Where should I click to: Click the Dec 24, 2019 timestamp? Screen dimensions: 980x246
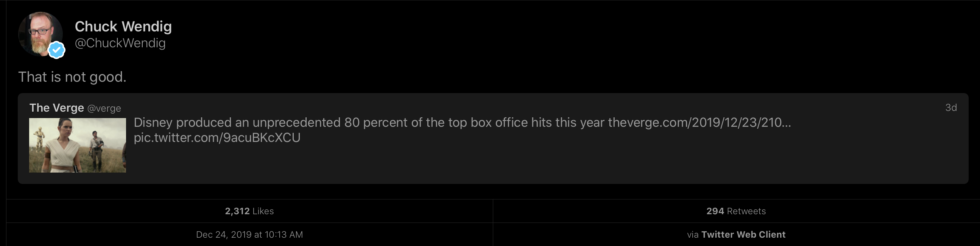coord(249,235)
